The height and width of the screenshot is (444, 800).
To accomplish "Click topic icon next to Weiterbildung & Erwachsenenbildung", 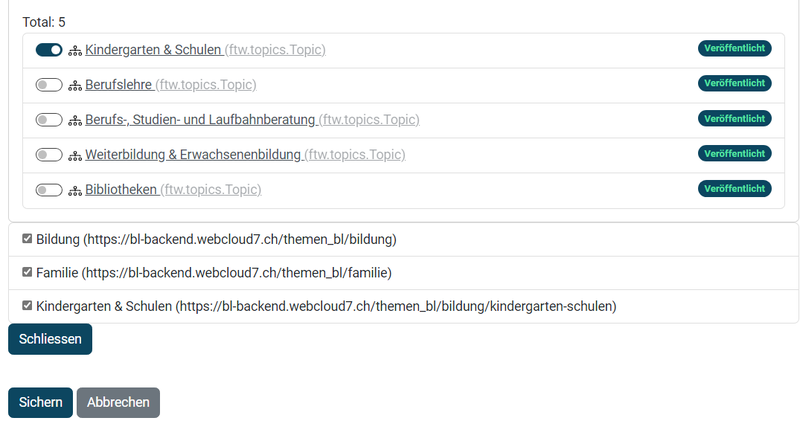I will tap(75, 156).
